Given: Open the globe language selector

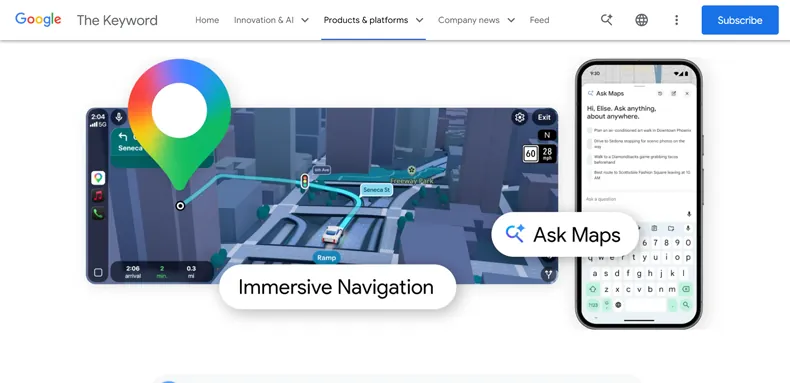Looking at the screenshot, I should 641,20.
